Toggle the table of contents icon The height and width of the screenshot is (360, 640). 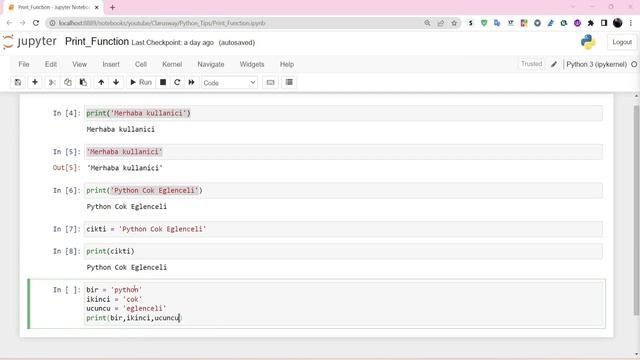289,82
